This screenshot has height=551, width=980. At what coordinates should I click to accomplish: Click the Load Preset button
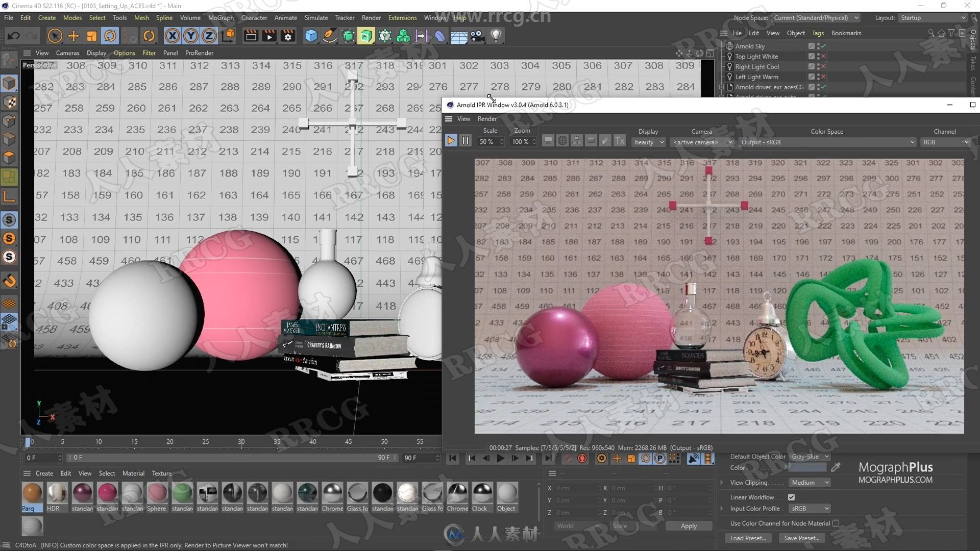(x=748, y=538)
